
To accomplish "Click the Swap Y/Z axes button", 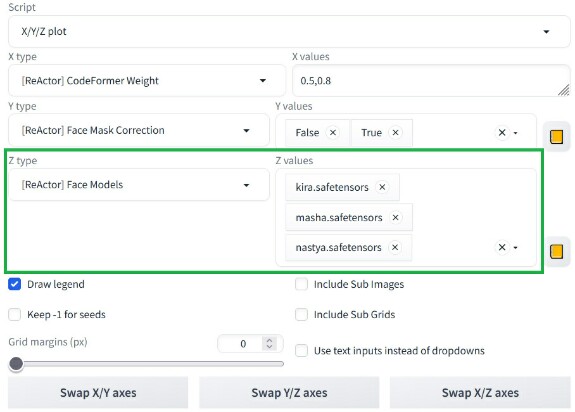I will (289, 393).
